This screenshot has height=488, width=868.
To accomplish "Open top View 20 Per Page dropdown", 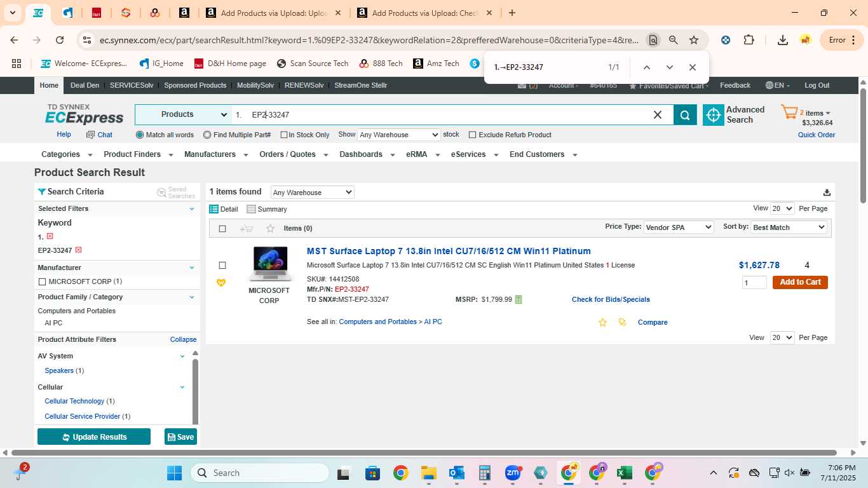I will click(x=782, y=208).
